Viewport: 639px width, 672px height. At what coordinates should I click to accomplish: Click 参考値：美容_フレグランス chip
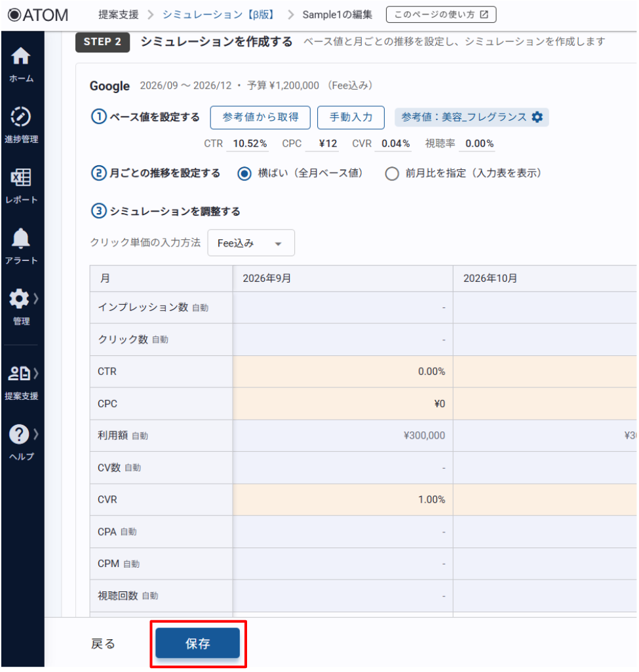(x=471, y=117)
